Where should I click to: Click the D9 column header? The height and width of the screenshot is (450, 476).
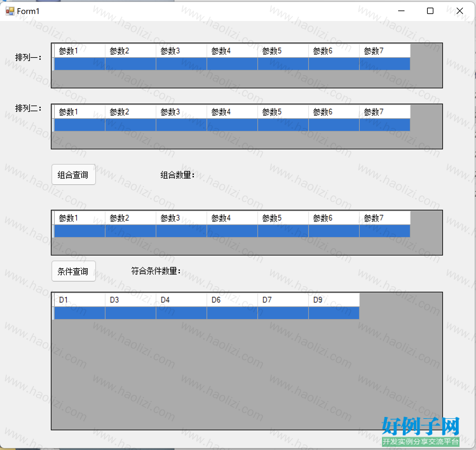334,300
